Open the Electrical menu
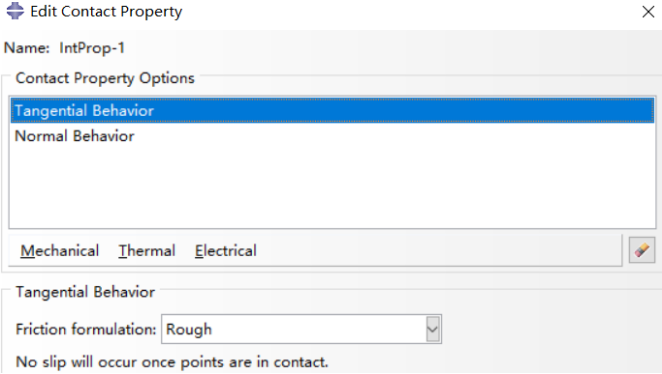The width and height of the screenshot is (662, 374). point(225,251)
